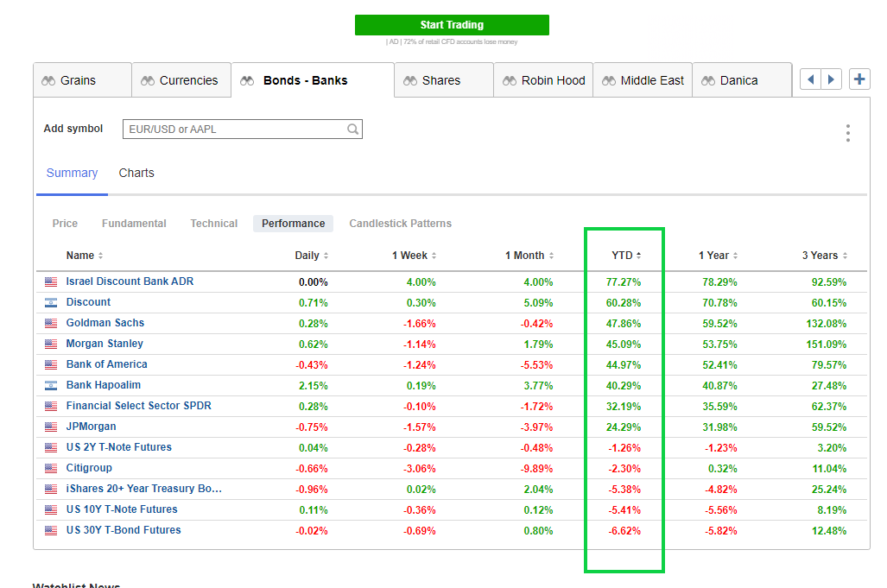The width and height of the screenshot is (887, 588).
Task: Switch to the Robin Hood tab
Action: click(x=543, y=80)
